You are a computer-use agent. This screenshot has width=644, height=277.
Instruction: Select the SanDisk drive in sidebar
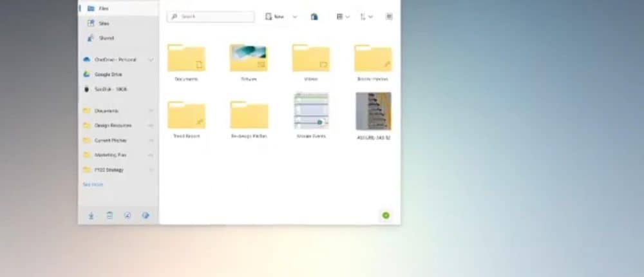(110, 89)
